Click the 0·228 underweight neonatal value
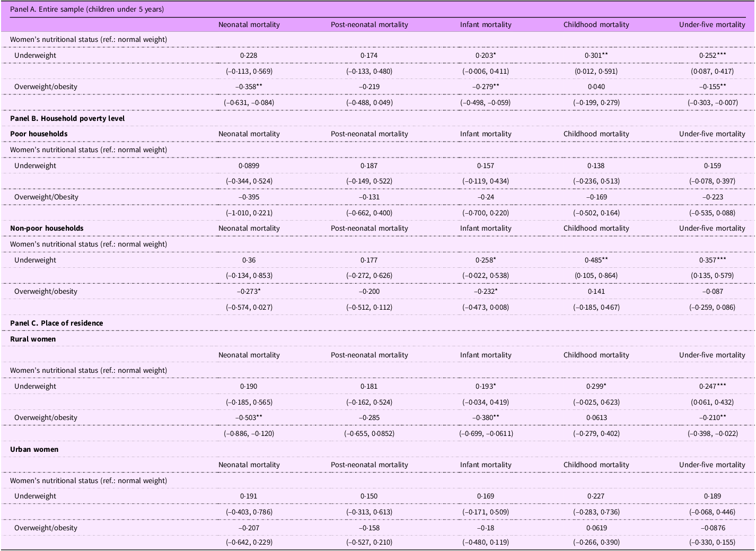756x551 pixels. [x=249, y=55]
